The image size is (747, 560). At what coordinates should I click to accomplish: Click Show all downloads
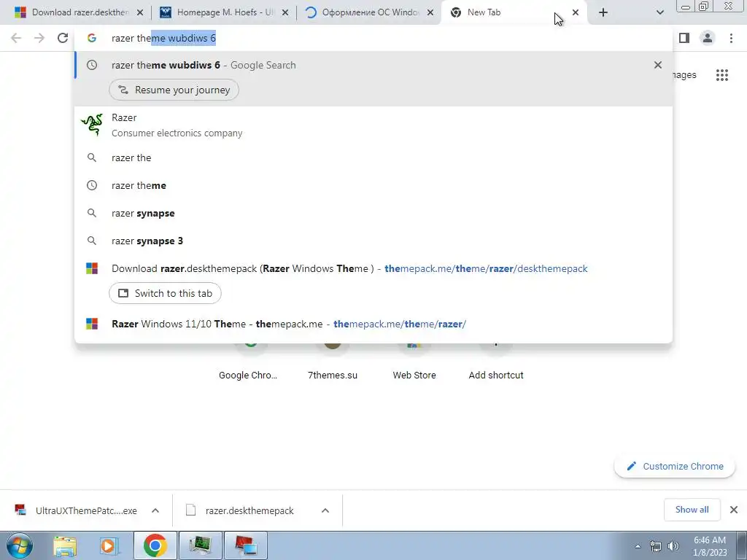[692, 510]
